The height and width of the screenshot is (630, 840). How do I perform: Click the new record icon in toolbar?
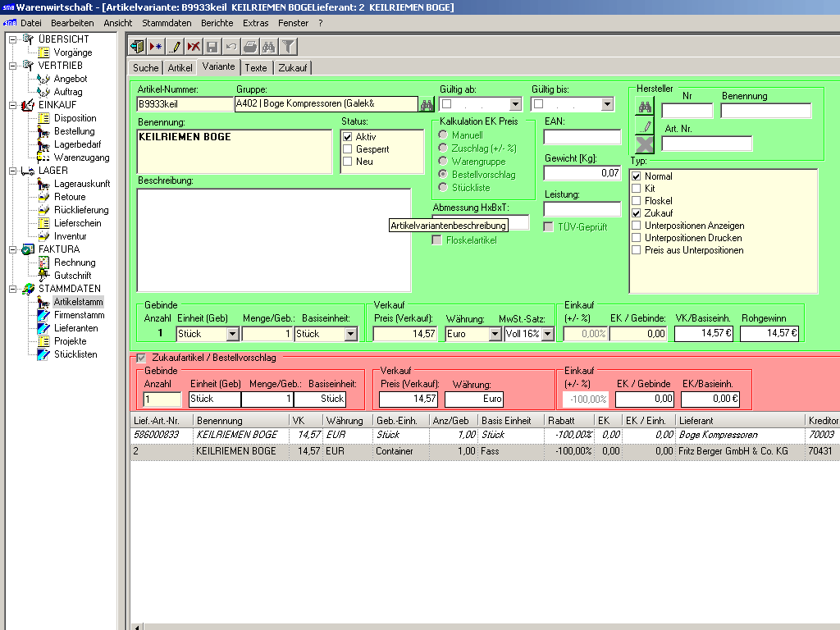click(x=156, y=47)
